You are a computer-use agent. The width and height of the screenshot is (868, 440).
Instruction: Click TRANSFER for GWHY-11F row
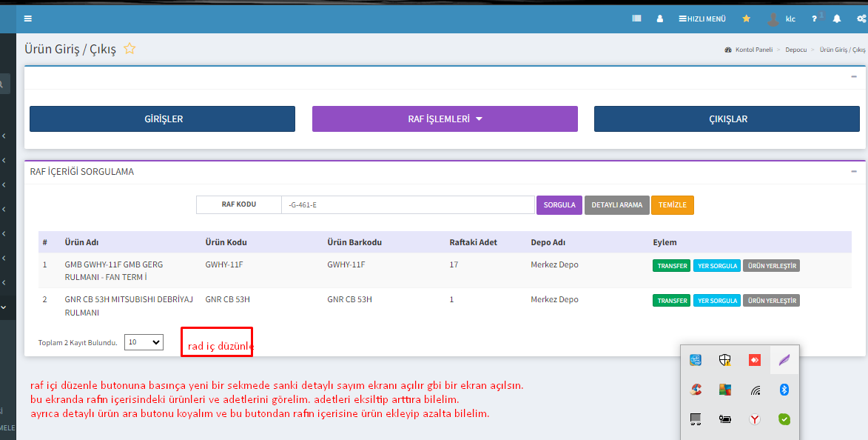click(x=671, y=266)
